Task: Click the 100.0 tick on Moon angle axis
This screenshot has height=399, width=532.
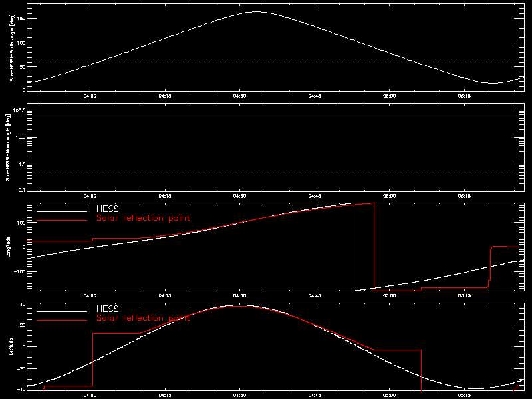Action: [x=19, y=110]
